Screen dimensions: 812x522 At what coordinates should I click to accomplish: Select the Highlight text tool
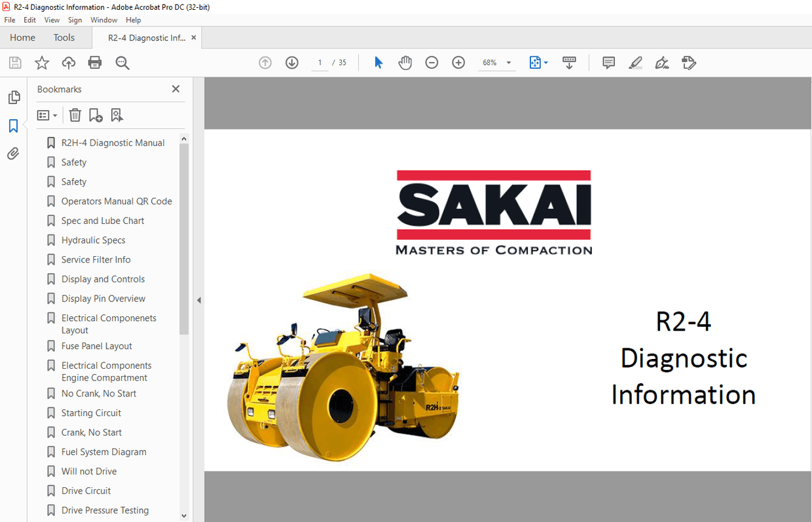[635, 62]
